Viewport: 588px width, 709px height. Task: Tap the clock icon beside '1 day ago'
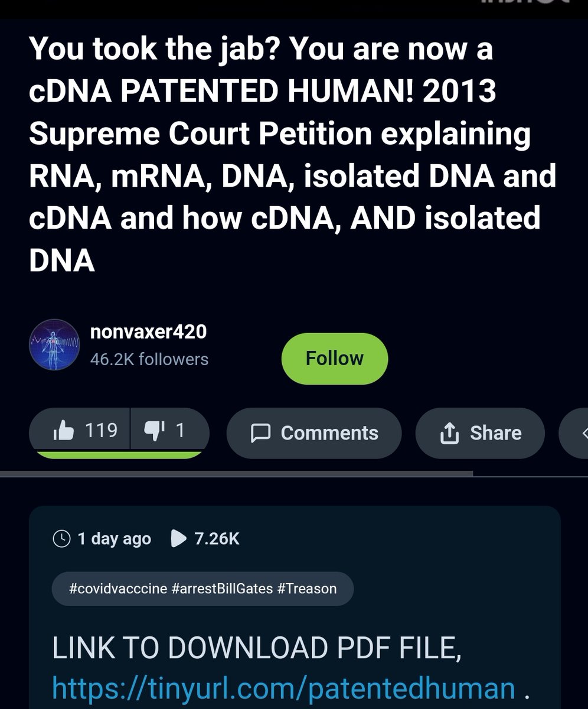point(61,539)
